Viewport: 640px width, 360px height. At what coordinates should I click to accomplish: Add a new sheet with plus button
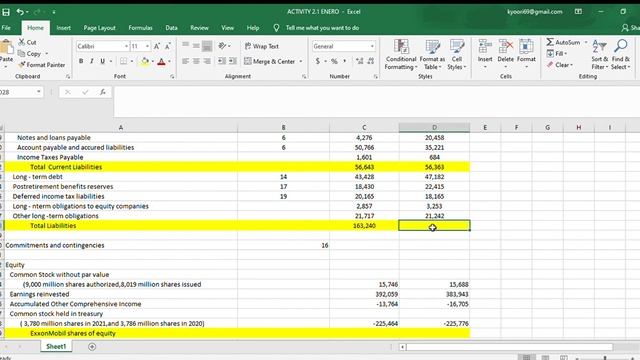(x=92, y=347)
